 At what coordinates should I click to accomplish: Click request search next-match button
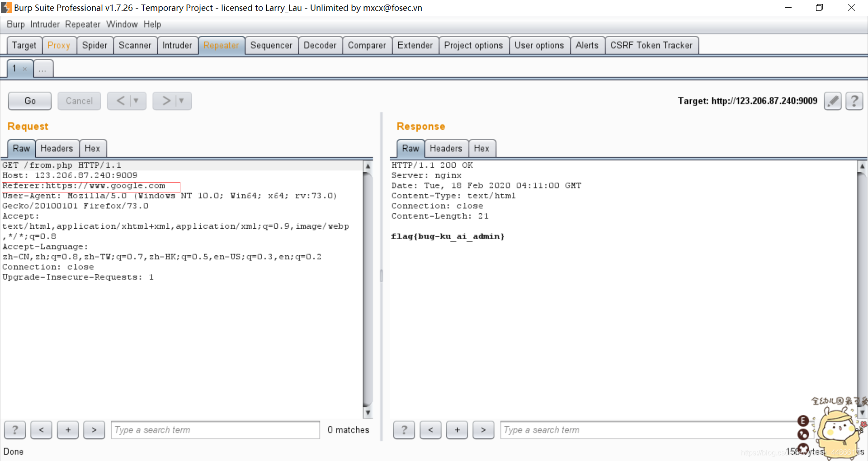(x=94, y=430)
